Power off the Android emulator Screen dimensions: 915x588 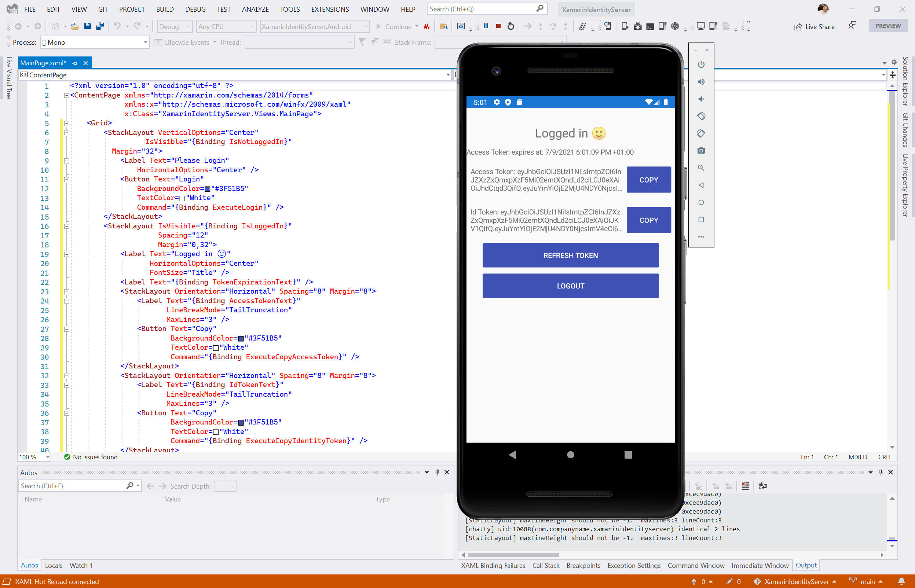(x=701, y=64)
